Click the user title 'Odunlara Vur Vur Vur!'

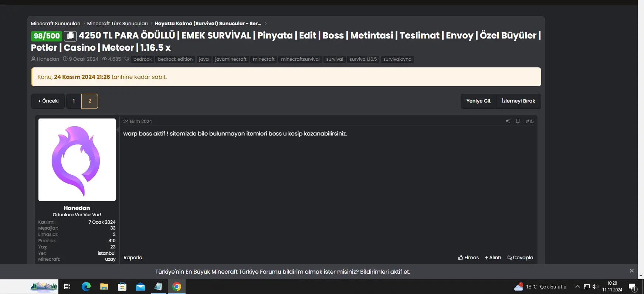click(77, 215)
